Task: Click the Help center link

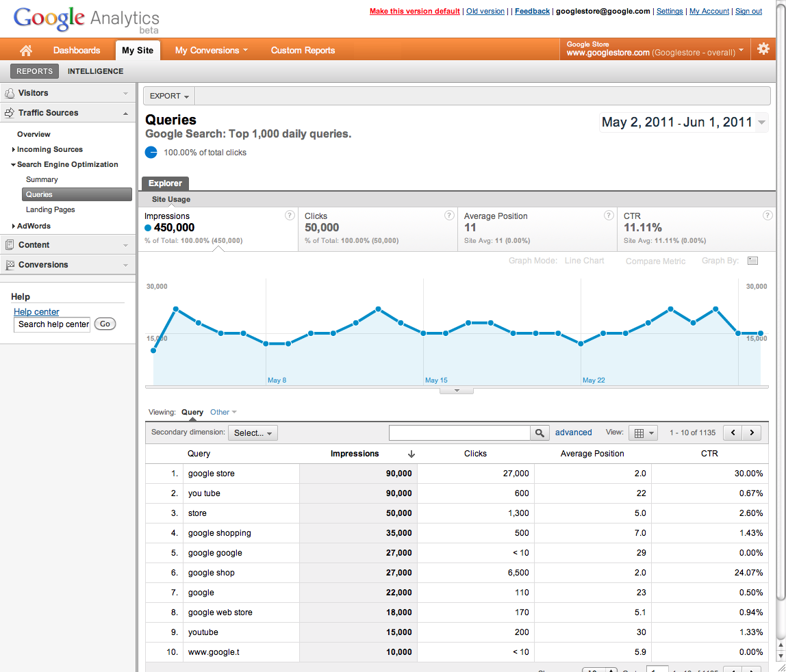Action: (x=36, y=311)
